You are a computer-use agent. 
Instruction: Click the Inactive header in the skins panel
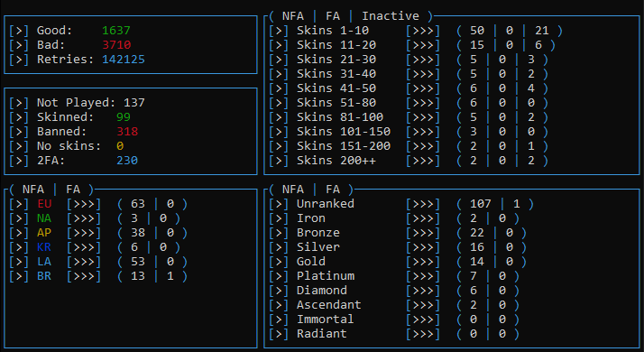click(391, 16)
